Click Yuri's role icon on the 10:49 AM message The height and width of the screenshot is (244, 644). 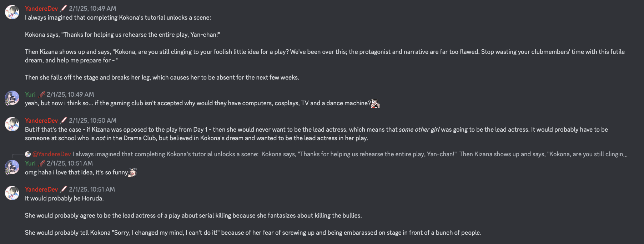point(41,95)
